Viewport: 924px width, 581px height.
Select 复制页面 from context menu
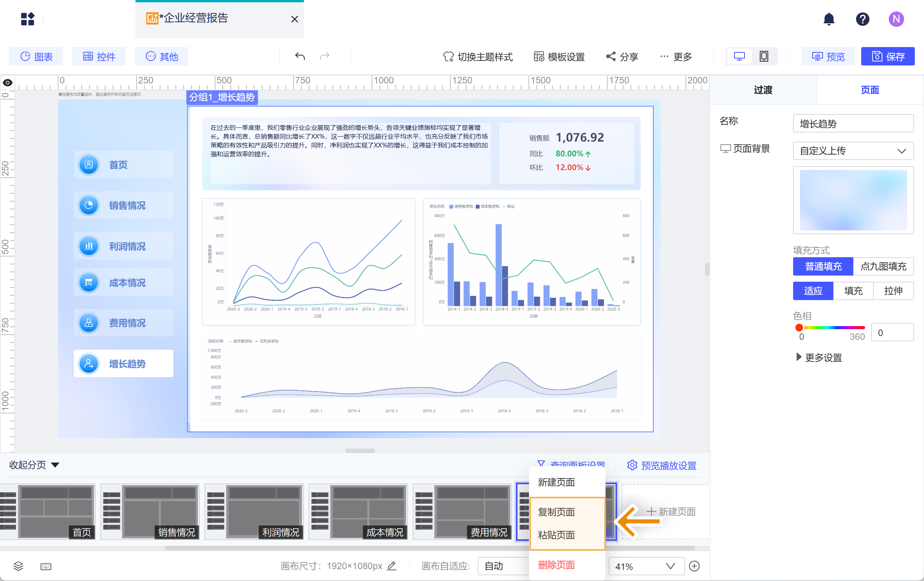(x=556, y=512)
